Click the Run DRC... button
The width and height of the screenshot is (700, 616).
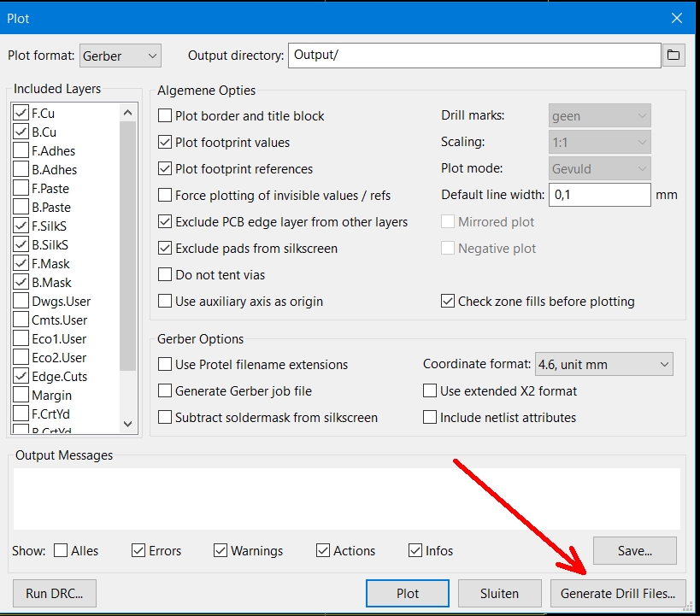click(55, 593)
